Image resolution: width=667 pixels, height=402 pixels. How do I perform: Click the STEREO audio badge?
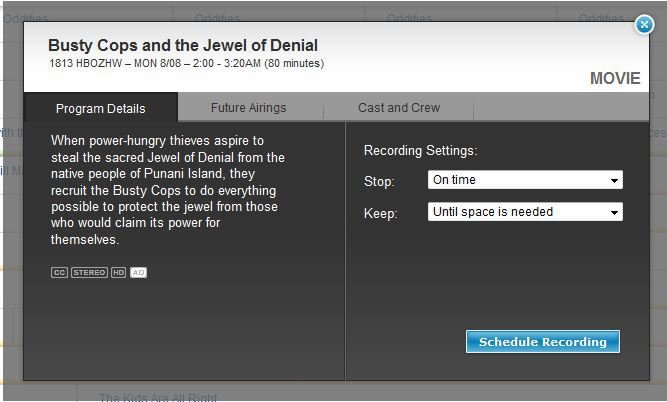(x=89, y=272)
